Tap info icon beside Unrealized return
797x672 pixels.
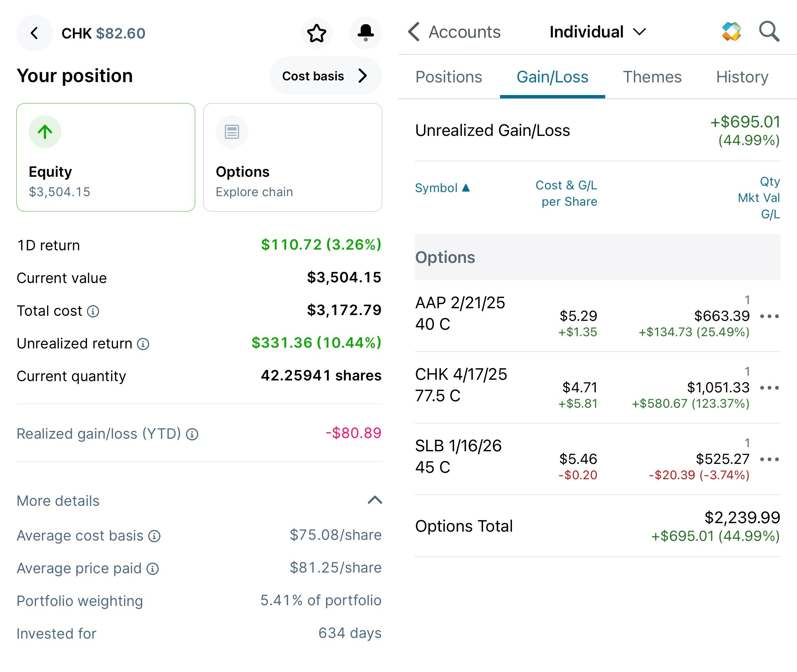(143, 344)
